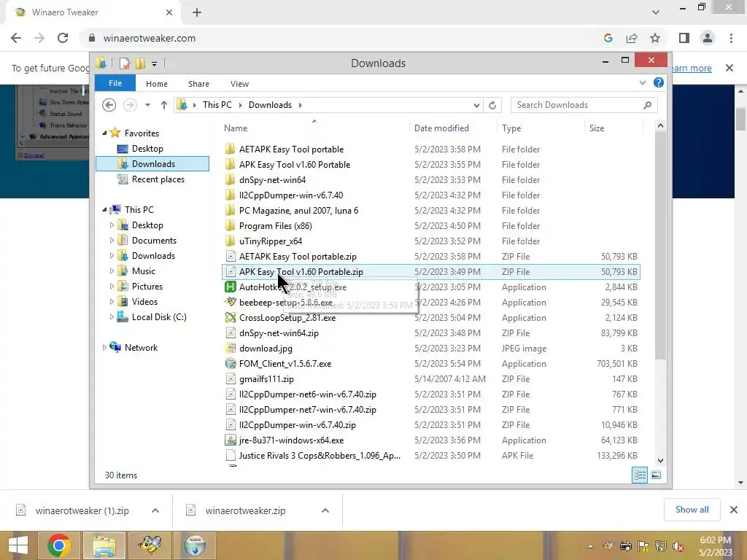Close the Winaero Tweaker tab
747x560 pixels.
[169, 12]
